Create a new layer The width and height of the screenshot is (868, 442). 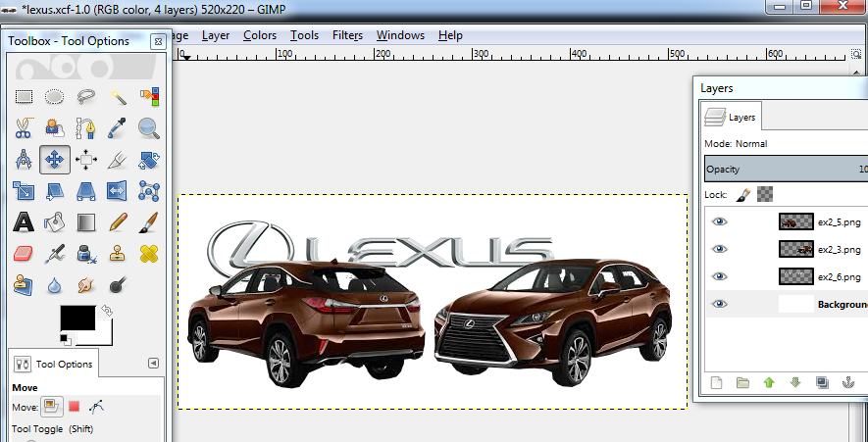(x=716, y=382)
